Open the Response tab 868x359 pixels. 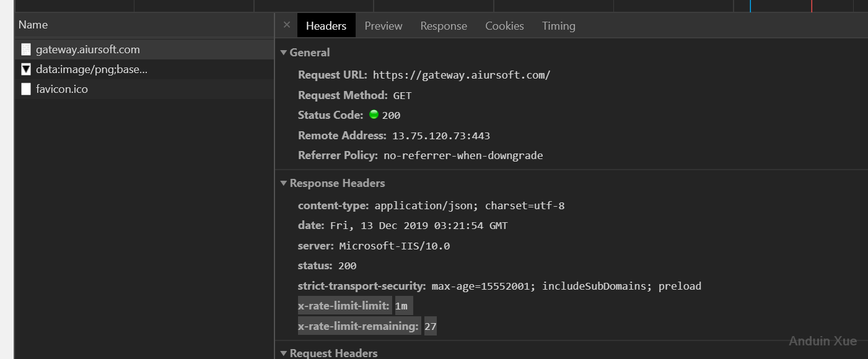444,26
